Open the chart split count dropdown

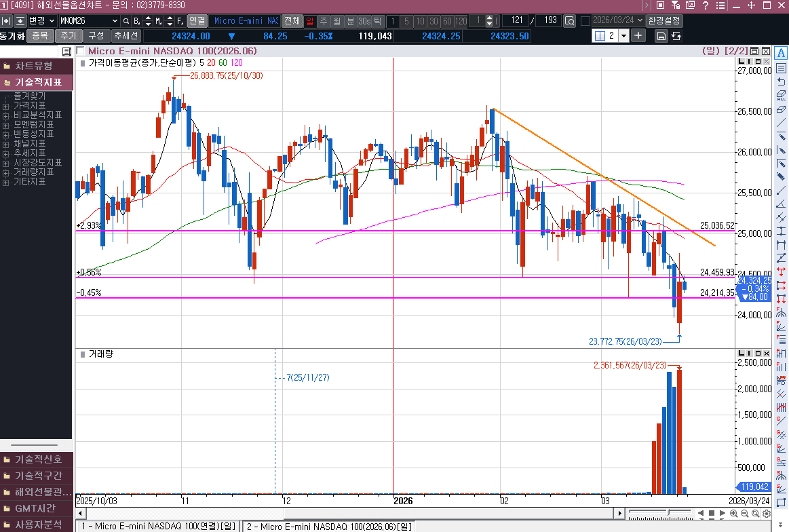623,36
